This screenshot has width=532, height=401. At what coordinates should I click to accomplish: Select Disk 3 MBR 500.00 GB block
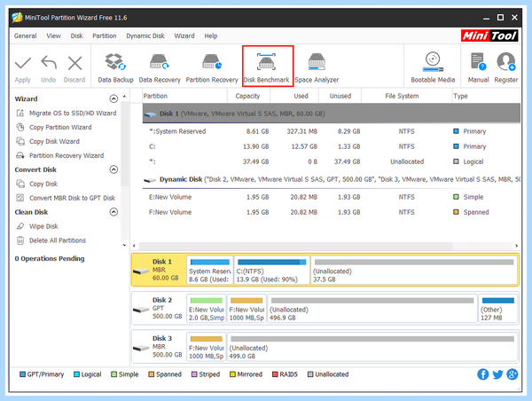(x=159, y=347)
